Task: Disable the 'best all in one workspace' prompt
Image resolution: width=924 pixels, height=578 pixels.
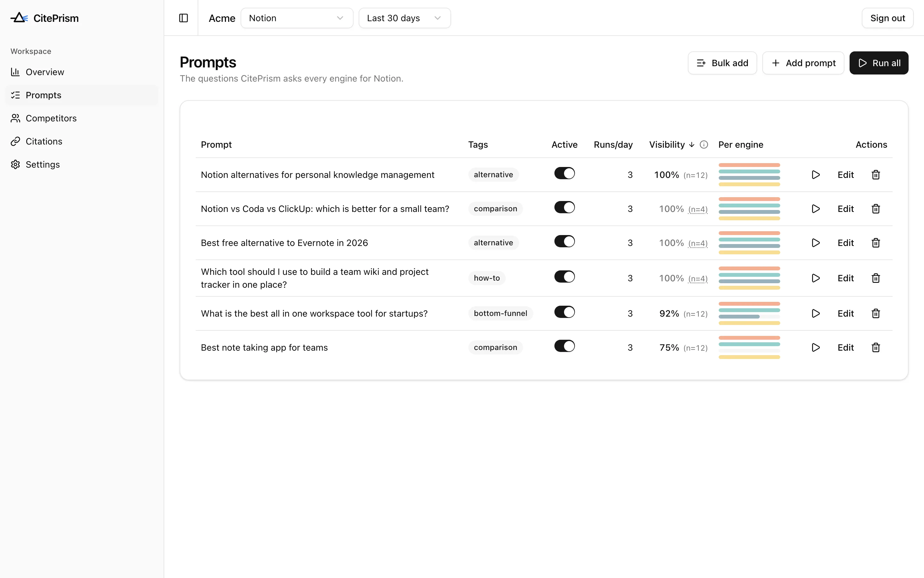Action: (x=564, y=312)
